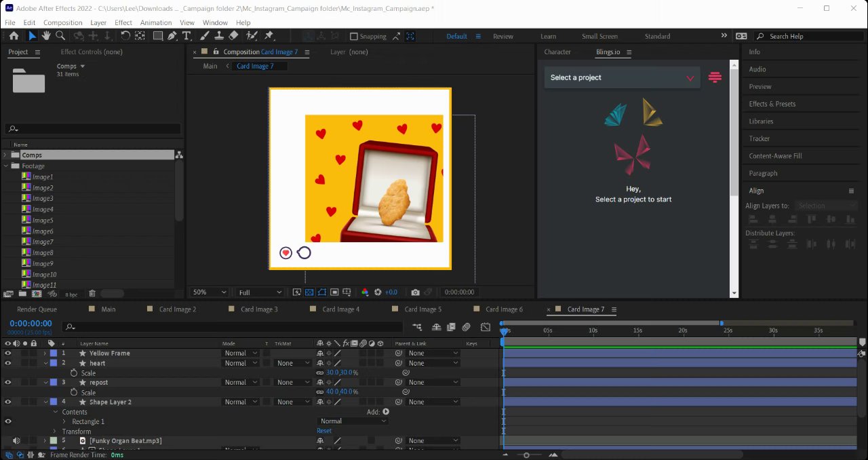Hide the Yellow Frame layer
Viewport: 868px width, 460px height.
8,353
